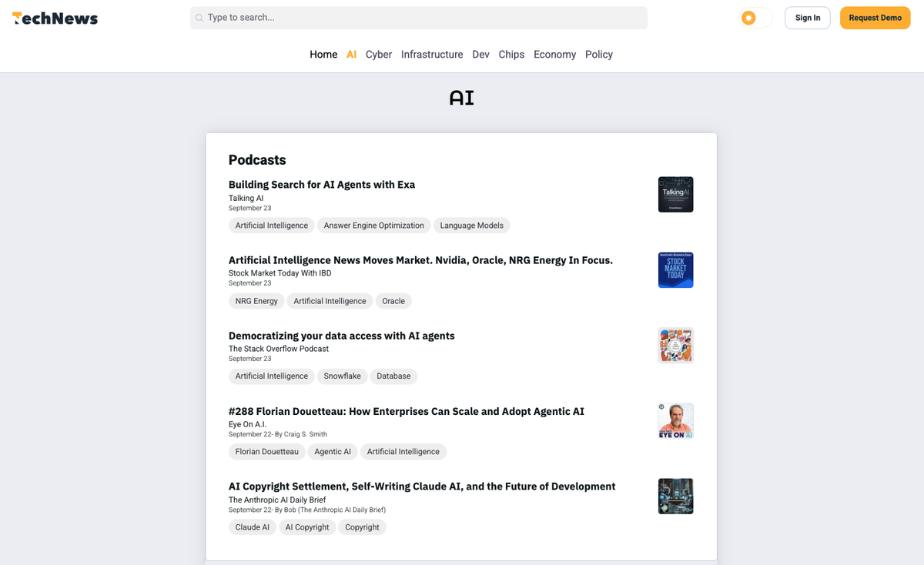Open 'Democratizing your data access with AI agents'
924x565 pixels.
coord(341,336)
